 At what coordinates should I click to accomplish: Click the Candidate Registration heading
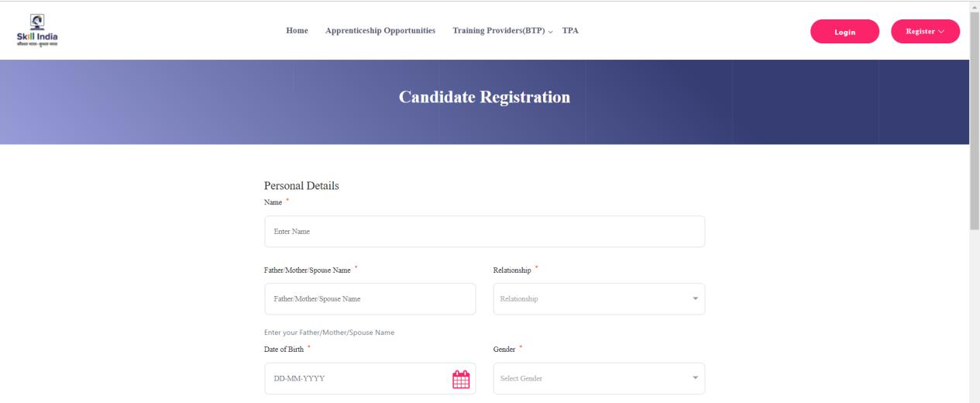(x=484, y=98)
